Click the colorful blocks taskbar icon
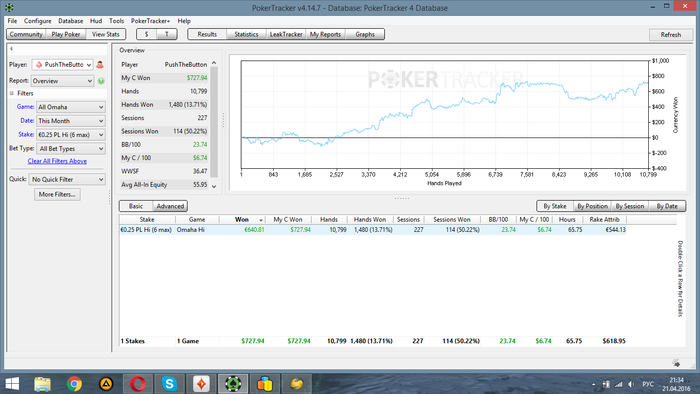The width and height of the screenshot is (700, 394). 265,384
